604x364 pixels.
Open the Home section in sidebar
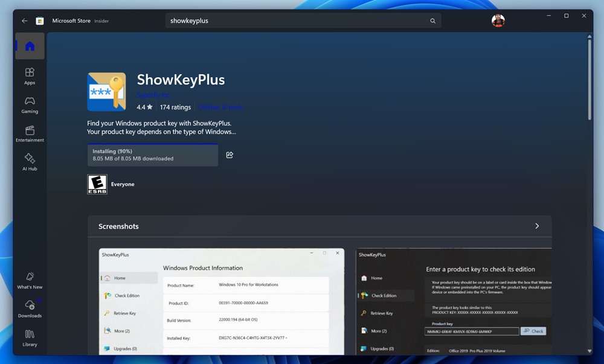point(30,46)
